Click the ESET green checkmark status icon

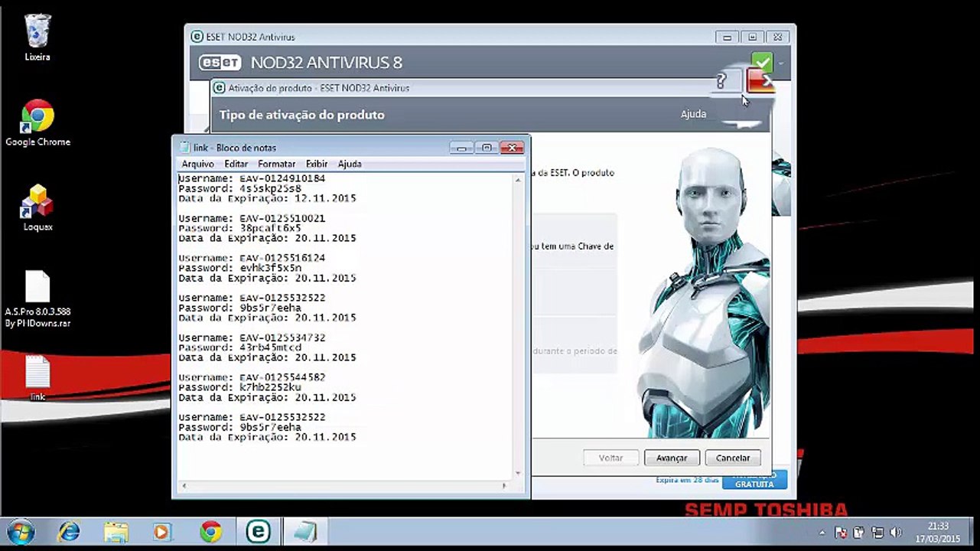762,62
